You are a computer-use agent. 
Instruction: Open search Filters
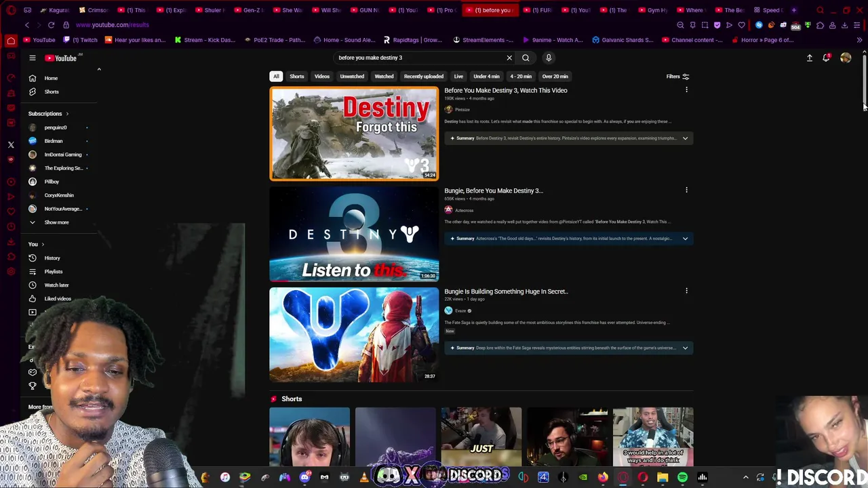[x=677, y=77]
